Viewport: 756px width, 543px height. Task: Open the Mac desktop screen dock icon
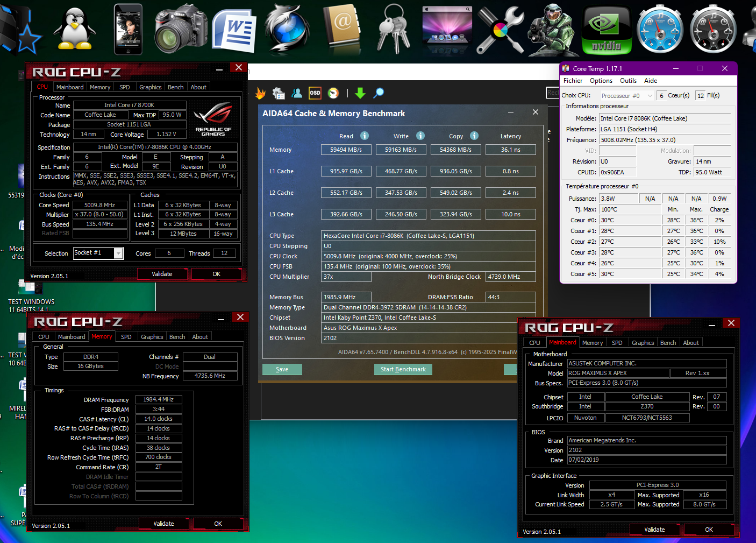(447, 27)
